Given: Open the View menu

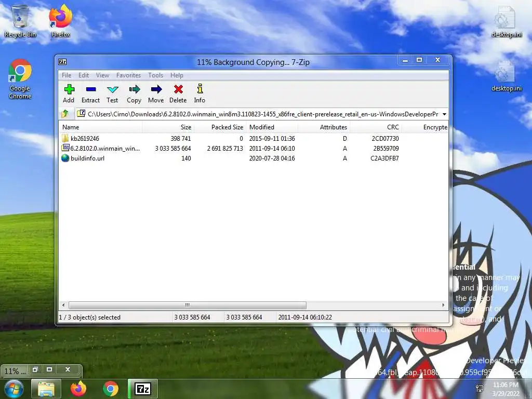Looking at the screenshot, I should pos(102,75).
